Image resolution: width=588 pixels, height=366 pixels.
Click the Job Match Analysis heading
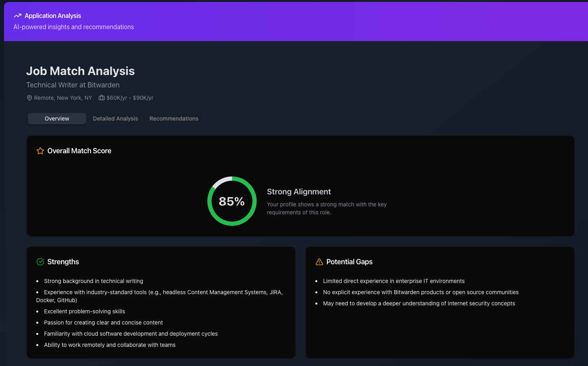point(81,71)
